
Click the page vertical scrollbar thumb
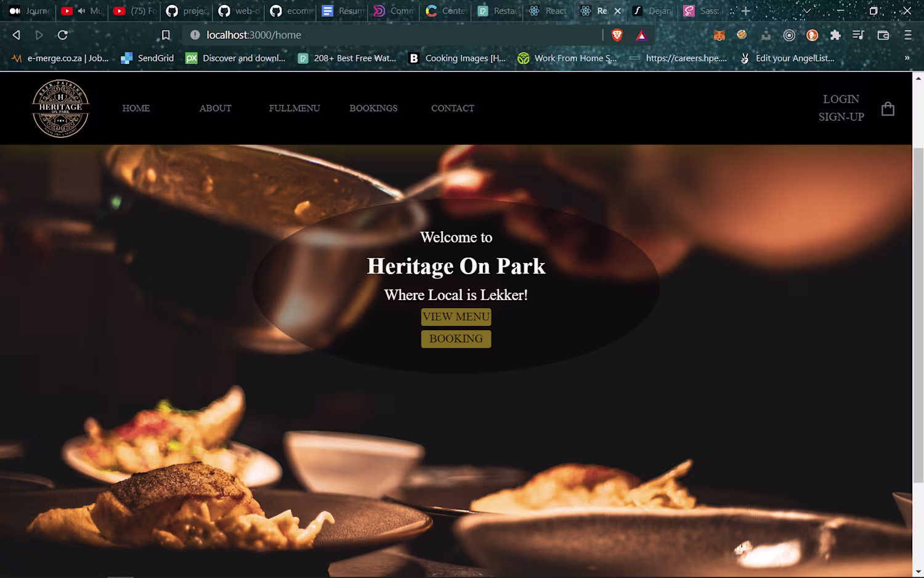918,314
